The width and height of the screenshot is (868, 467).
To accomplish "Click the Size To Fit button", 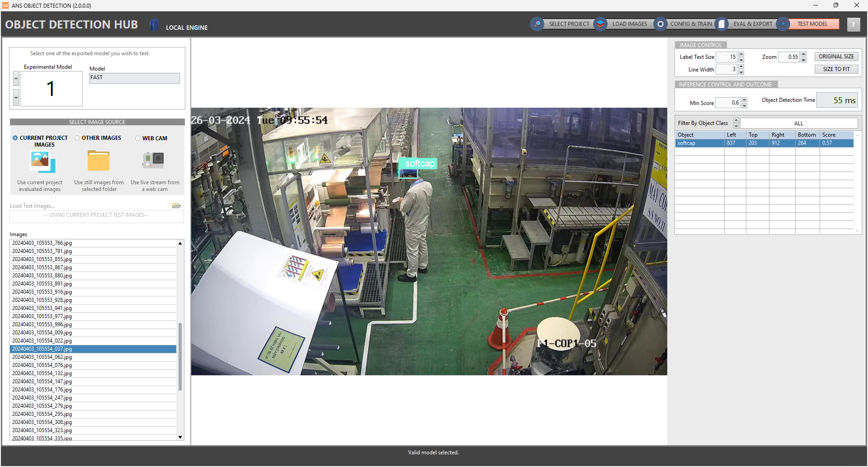I will click(836, 69).
